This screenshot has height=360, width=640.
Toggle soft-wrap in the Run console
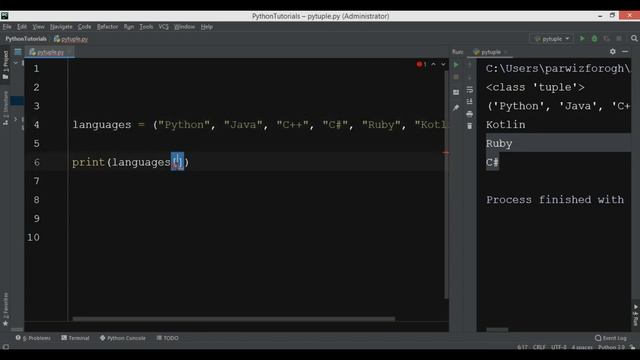pyautogui.click(x=469, y=89)
